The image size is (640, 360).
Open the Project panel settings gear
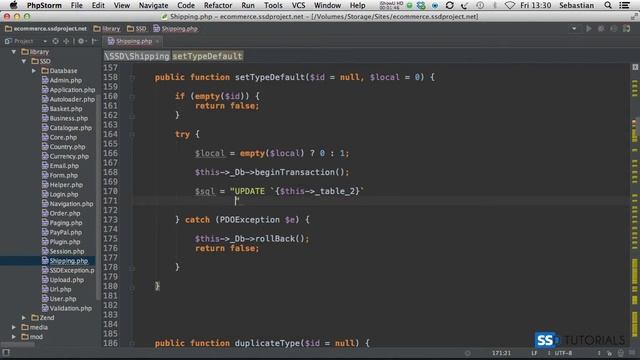point(81,41)
